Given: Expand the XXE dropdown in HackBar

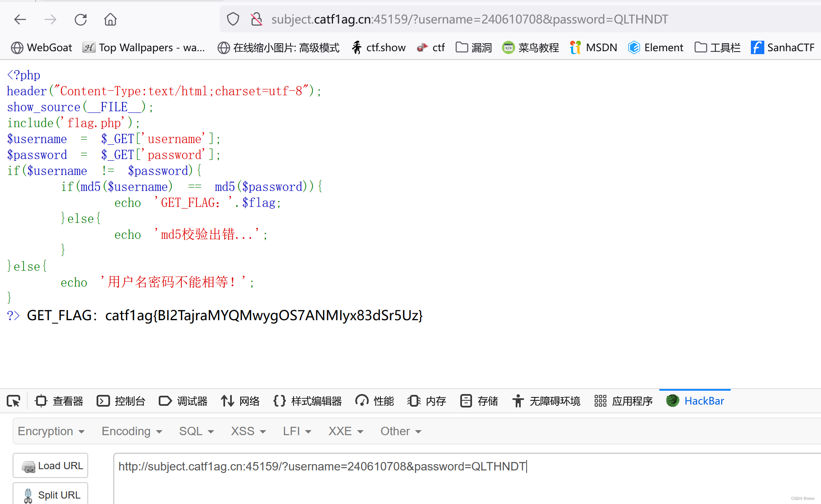Looking at the screenshot, I should pos(346,431).
